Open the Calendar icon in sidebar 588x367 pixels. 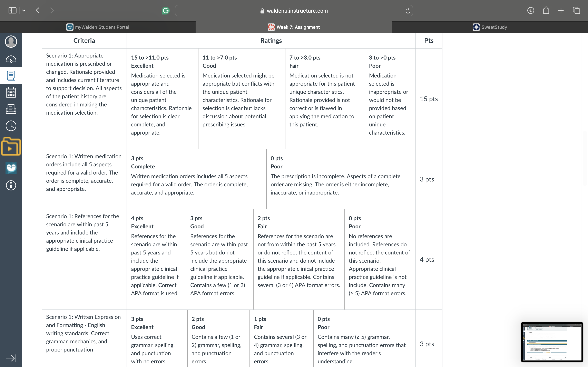click(x=11, y=92)
